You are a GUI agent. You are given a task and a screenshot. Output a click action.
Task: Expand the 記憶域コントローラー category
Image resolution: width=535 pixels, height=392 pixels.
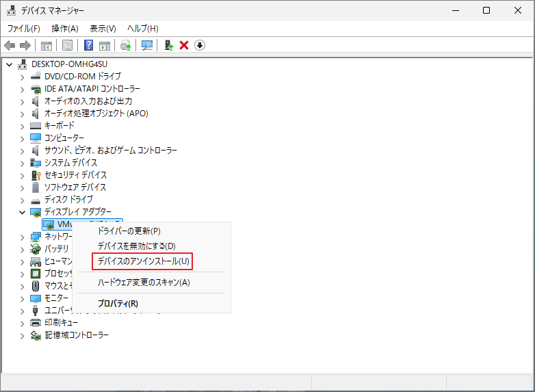pos(22,336)
